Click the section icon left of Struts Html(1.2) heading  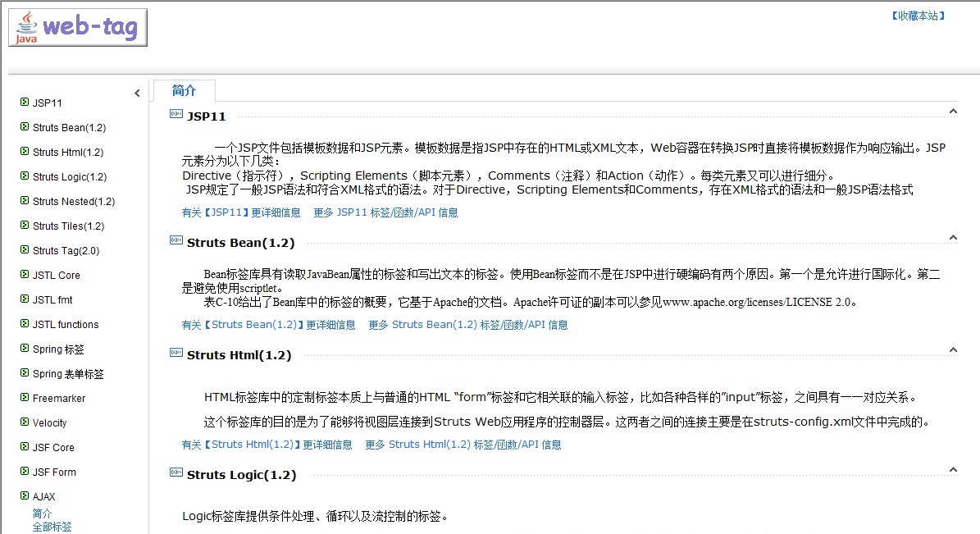[x=176, y=353]
